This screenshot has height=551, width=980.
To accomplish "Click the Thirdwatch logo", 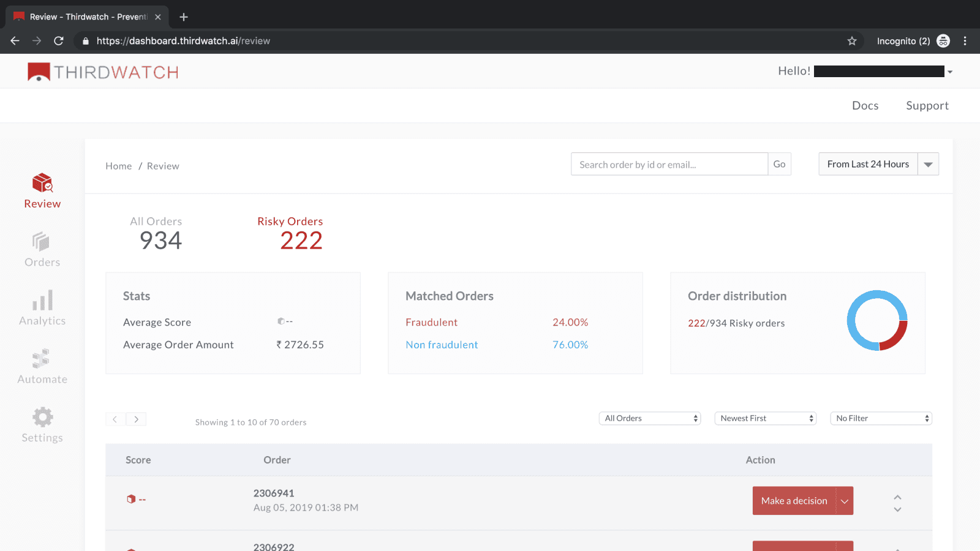I will coord(103,72).
